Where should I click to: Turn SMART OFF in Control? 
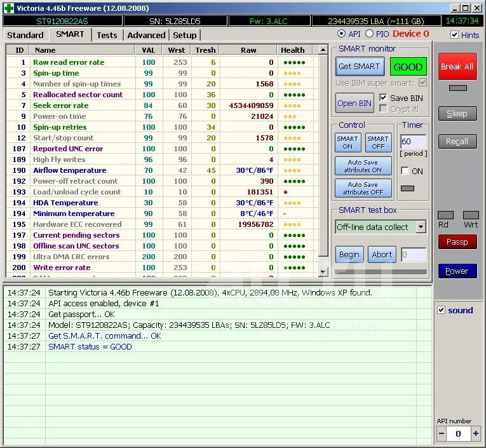point(378,142)
